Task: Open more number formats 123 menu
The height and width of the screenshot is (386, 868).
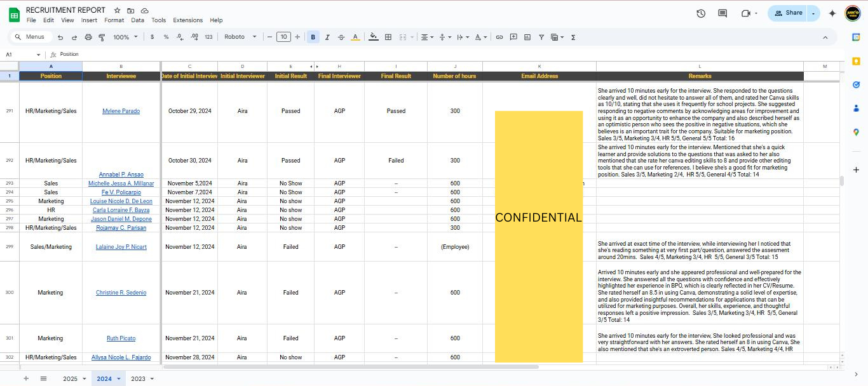Action: click(208, 37)
